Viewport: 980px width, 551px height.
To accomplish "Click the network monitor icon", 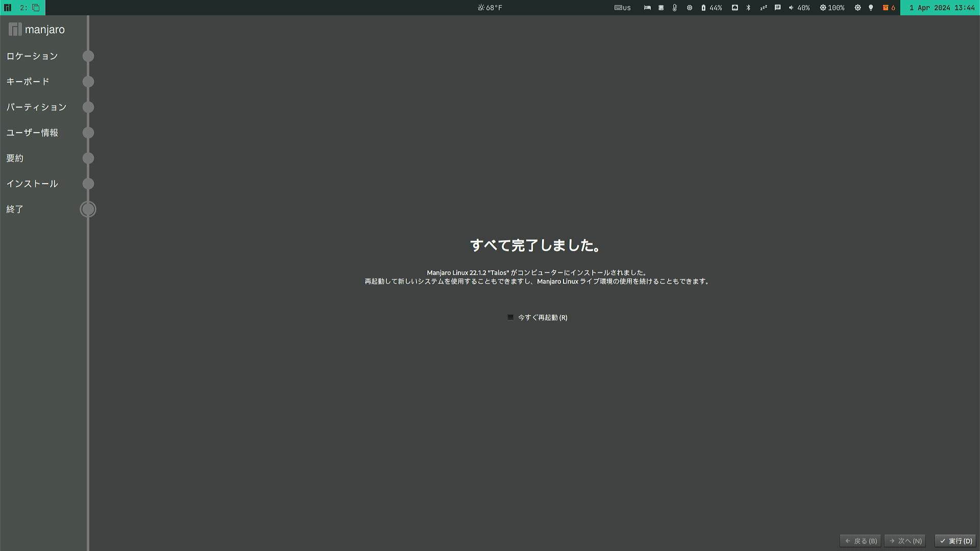I will coord(735,8).
